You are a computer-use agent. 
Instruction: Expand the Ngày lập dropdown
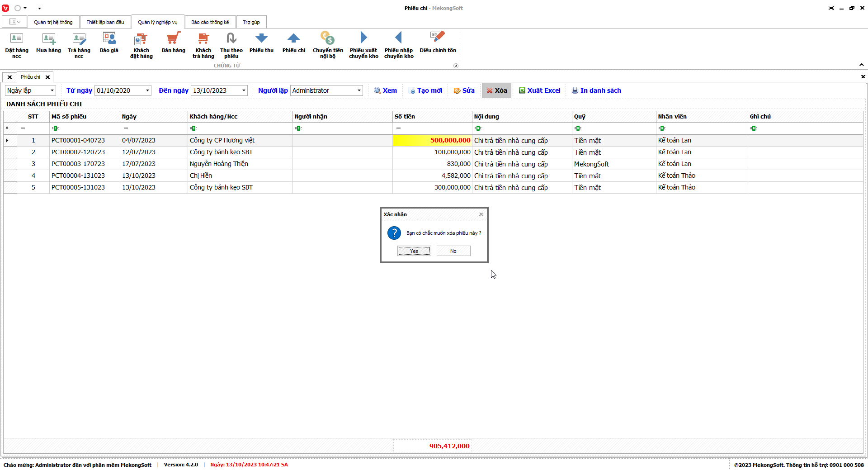tap(52, 90)
